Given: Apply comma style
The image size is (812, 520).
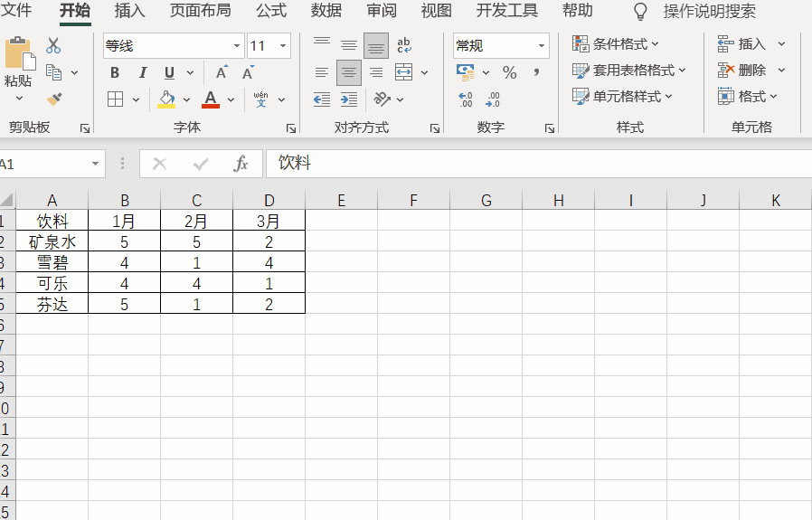Looking at the screenshot, I should pos(536,72).
